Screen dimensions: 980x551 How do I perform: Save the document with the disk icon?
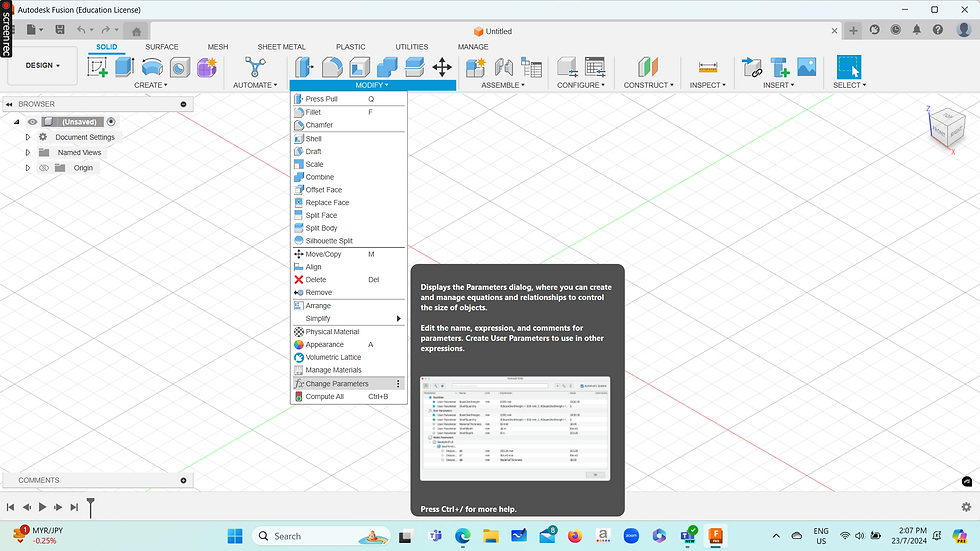tap(60, 29)
